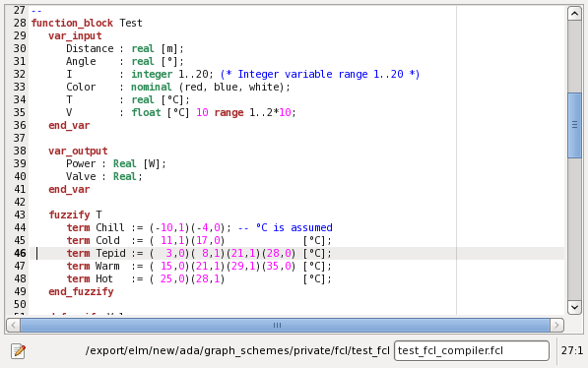Click the vertical scrollbar thumb
This screenshot has height=368, width=588.
pos(574,125)
